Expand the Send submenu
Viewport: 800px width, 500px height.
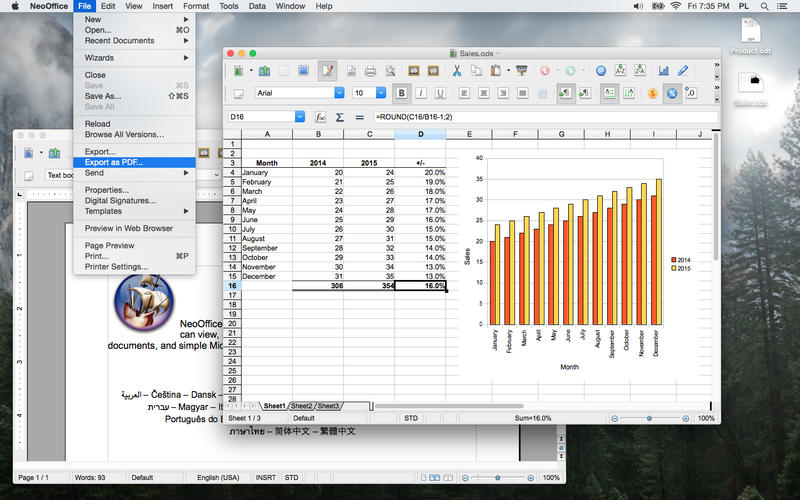pos(134,173)
